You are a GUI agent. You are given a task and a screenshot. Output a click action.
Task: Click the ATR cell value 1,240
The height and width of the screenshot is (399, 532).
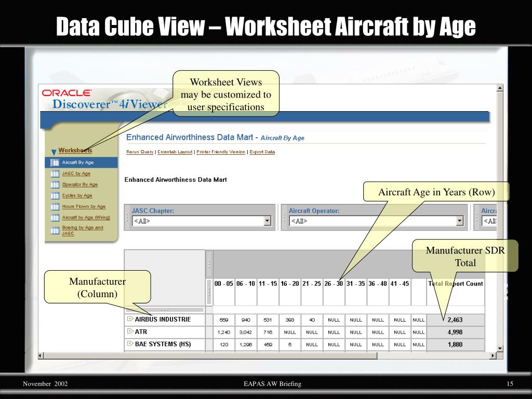tap(223, 332)
